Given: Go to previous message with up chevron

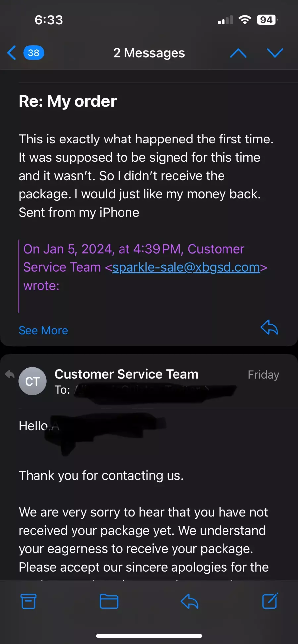Looking at the screenshot, I should pos(238,53).
